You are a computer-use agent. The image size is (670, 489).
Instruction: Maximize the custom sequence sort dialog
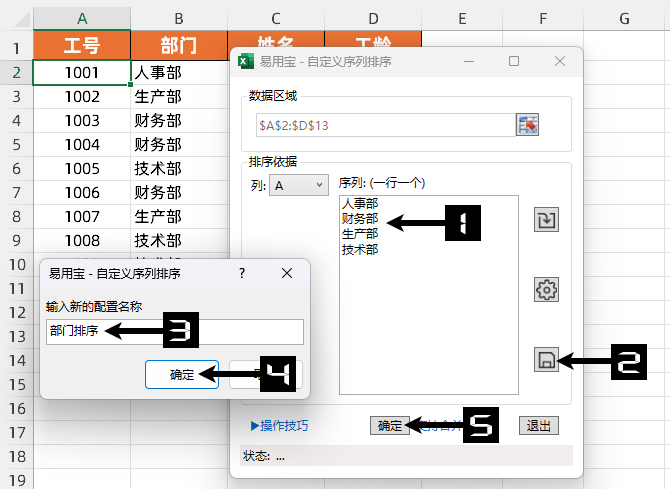514,61
